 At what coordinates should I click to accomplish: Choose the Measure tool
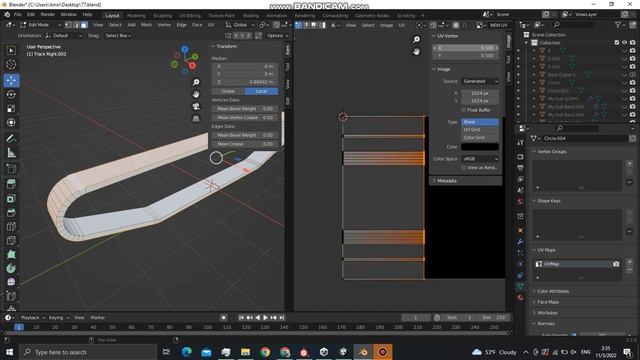[x=11, y=153]
